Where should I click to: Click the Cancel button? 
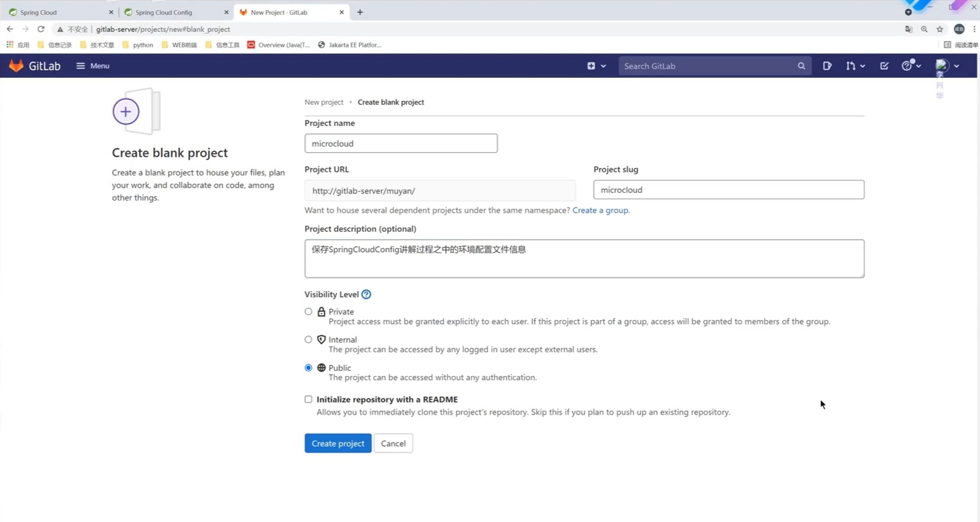click(393, 444)
